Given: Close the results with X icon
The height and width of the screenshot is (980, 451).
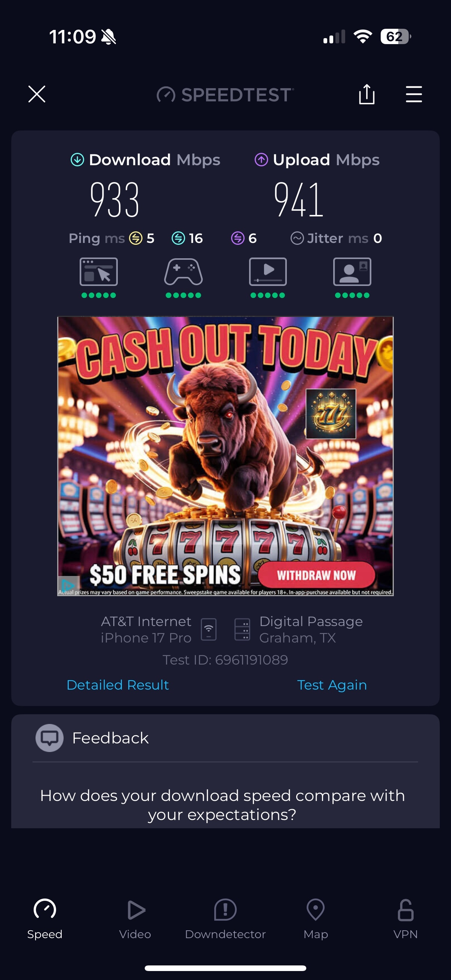Looking at the screenshot, I should point(37,94).
